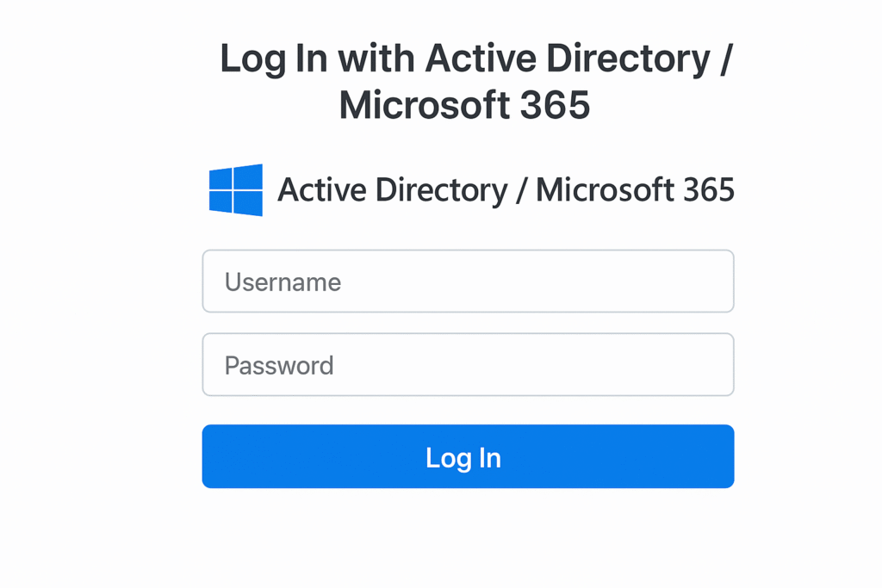Click the bottom-right square of the Windows icon
The image size is (882, 588).
click(249, 201)
